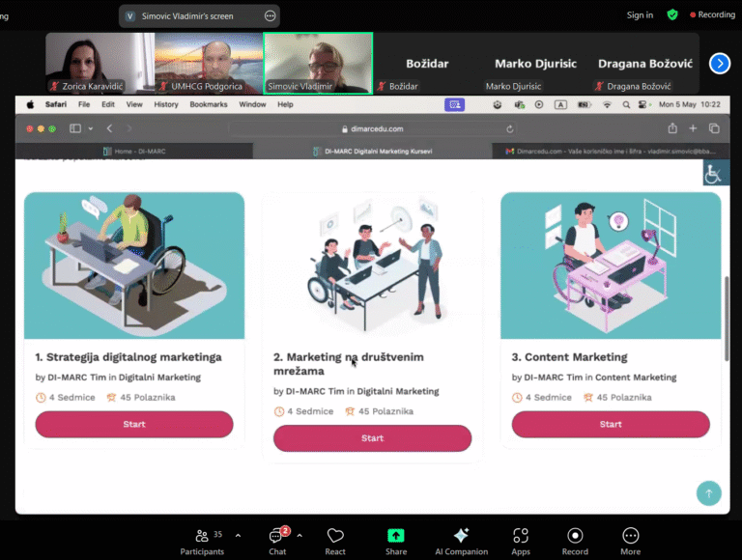The height and width of the screenshot is (560, 742).
Task: Start the Content Marketing course
Action: (611, 424)
